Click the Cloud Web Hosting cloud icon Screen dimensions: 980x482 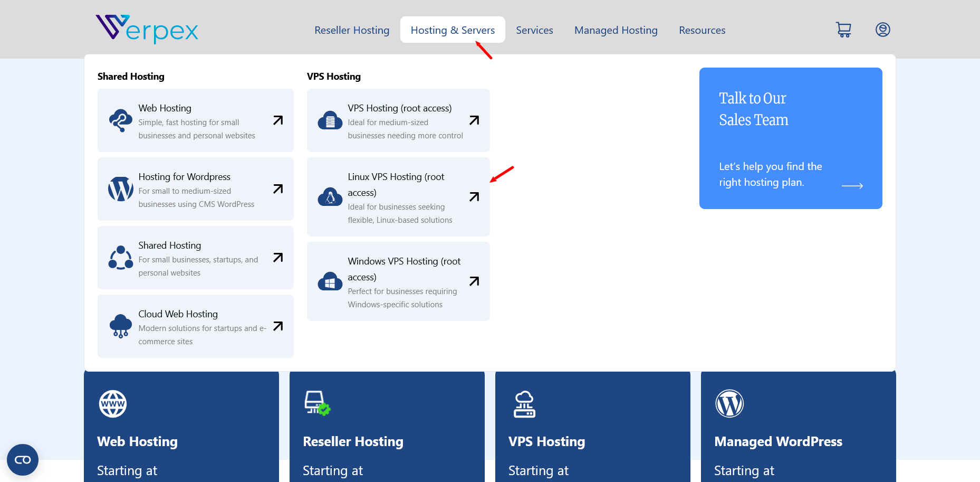(x=121, y=326)
